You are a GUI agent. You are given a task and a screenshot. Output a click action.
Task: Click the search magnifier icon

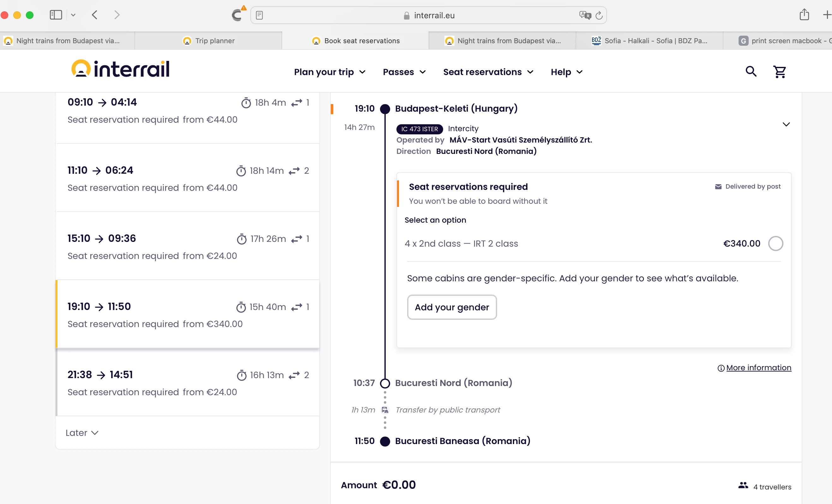tap(751, 72)
